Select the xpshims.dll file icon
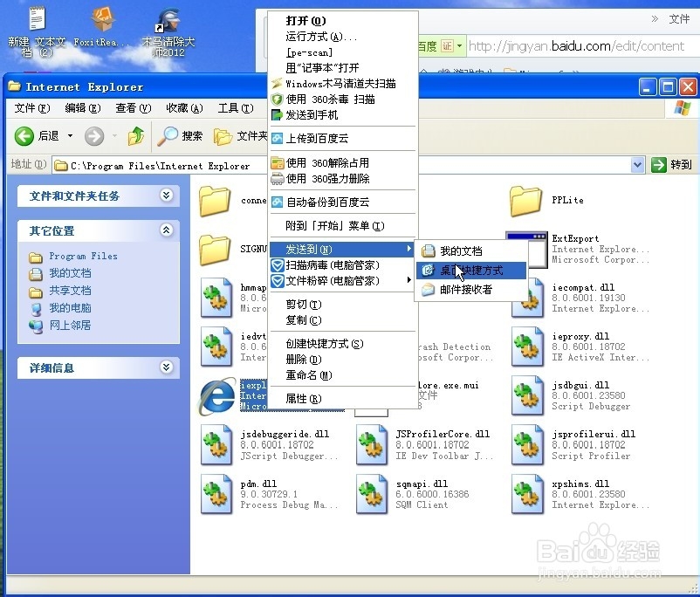700x597 pixels. [x=527, y=494]
